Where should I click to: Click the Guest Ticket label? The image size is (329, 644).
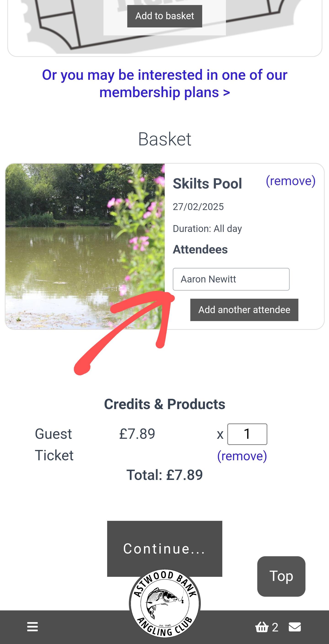click(x=54, y=444)
